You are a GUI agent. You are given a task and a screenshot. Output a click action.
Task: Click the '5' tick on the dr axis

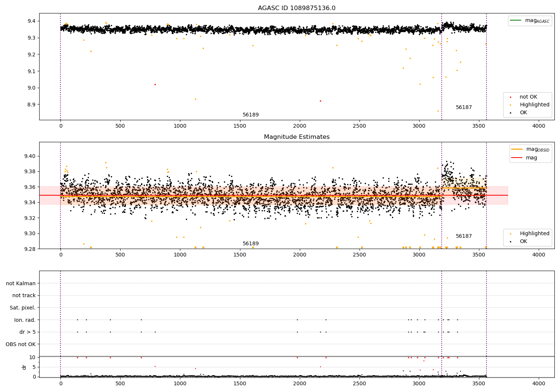pos(34,367)
